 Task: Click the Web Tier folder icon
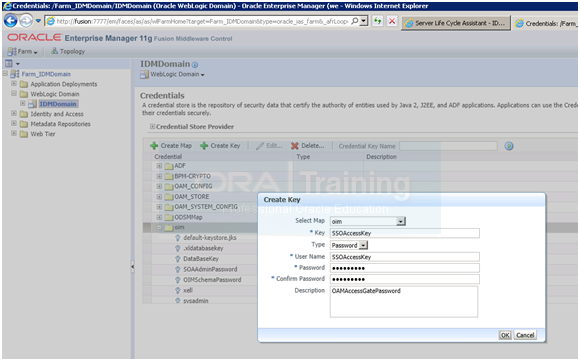pos(24,134)
